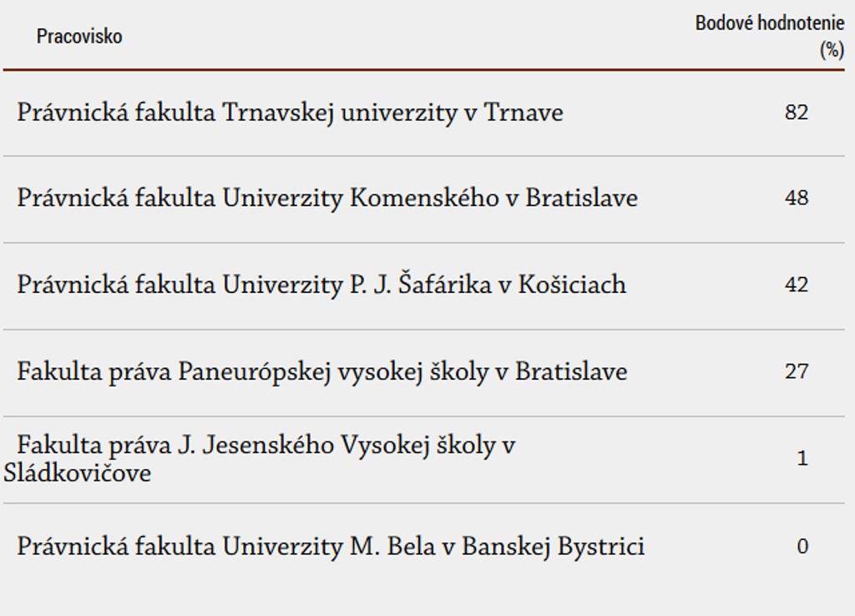The height and width of the screenshot is (616, 855).
Task: Open Fakulta práva Paneurópskej vysokej školy
Action: pos(322,372)
